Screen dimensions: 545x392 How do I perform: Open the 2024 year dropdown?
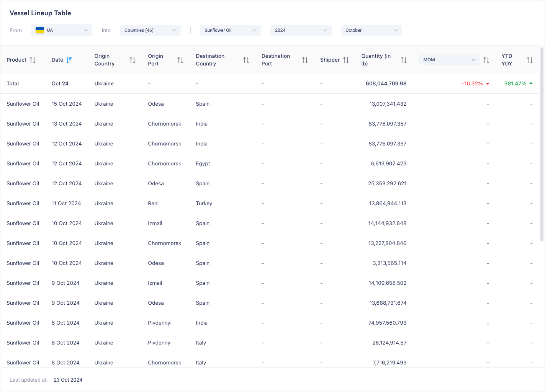(301, 30)
